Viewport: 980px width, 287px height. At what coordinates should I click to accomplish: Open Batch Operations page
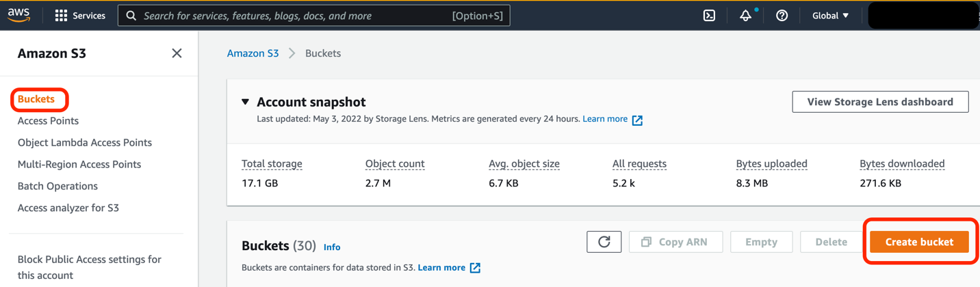coord(57,187)
